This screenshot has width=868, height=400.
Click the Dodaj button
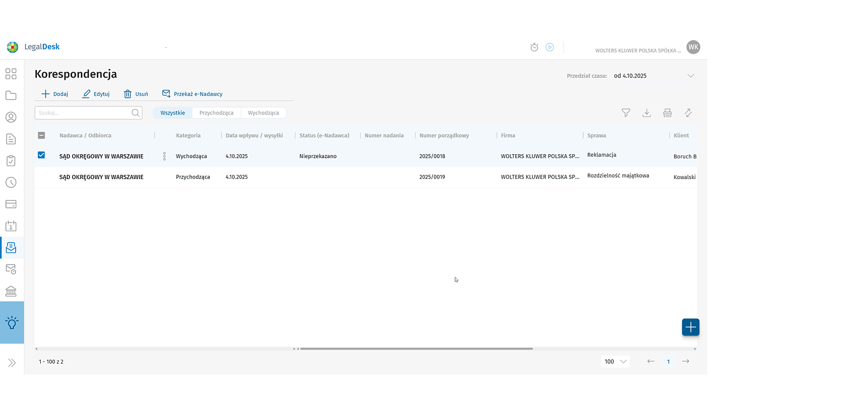pos(55,94)
